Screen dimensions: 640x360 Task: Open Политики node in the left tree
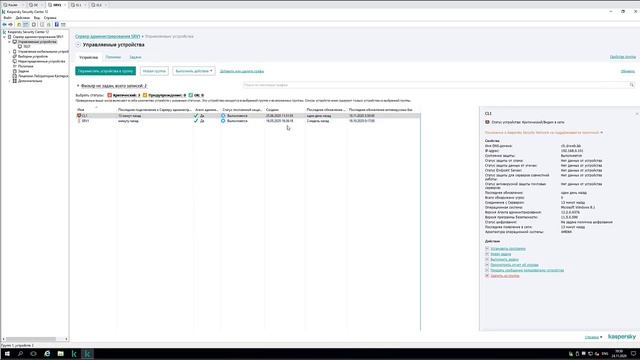click(x=26, y=66)
